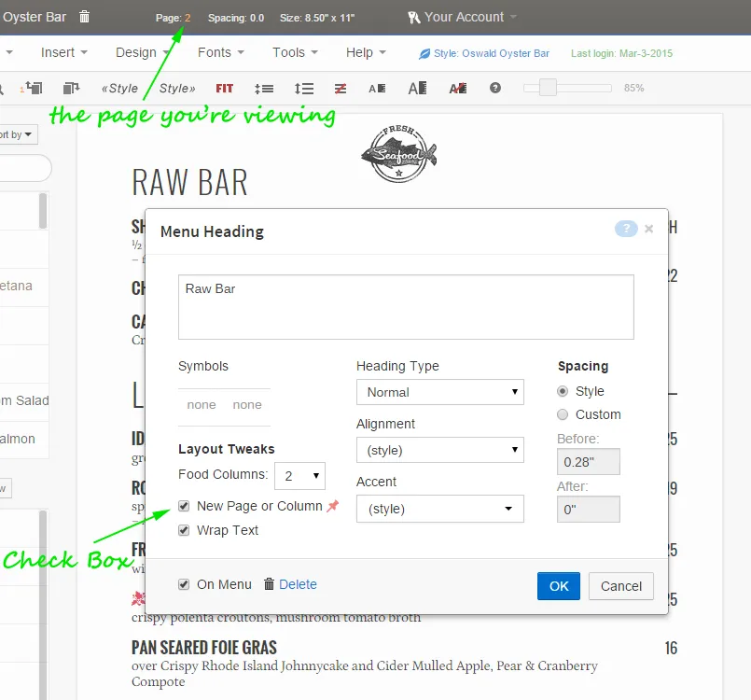Screen dimensions: 751x700
Task: Change Food Columns using its dropdown
Action: coord(299,476)
